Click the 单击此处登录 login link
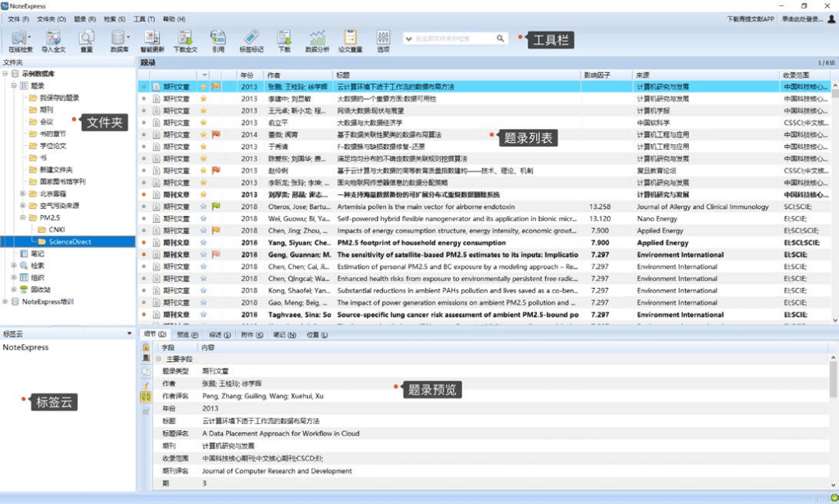 (x=802, y=19)
